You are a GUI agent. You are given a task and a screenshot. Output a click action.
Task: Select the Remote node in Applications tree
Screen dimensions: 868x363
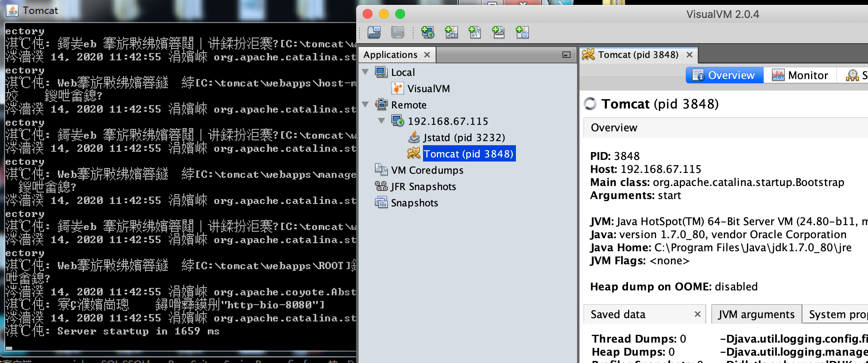(409, 105)
